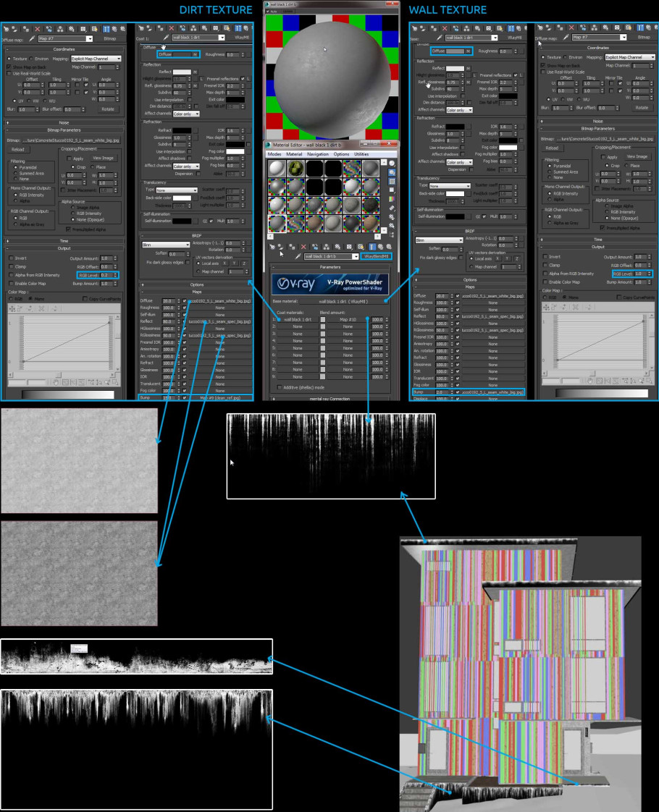659x812 pixels.
Task: Toggle Show Map in Viewport in Material Editor
Action: (361, 247)
